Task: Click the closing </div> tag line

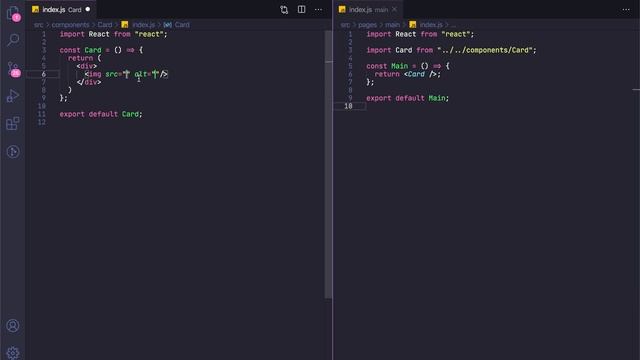Action: [89, 82]
